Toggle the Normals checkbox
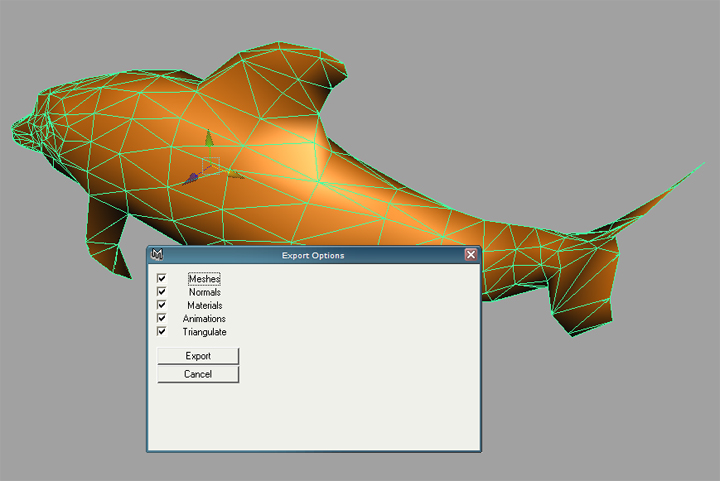The height and width of the screenshot is (481, 720). tap(162, 291)
